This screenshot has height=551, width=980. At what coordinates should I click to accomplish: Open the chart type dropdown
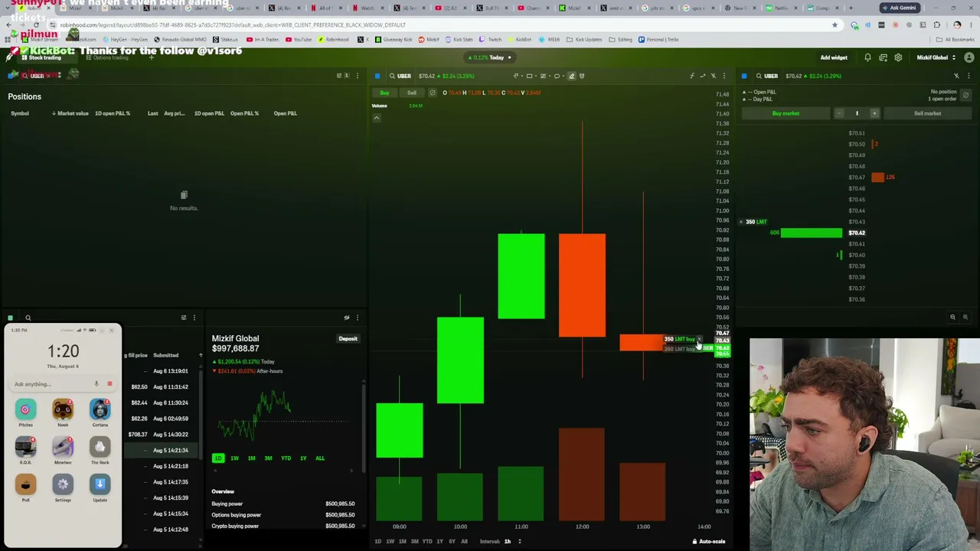click(518, 76)
